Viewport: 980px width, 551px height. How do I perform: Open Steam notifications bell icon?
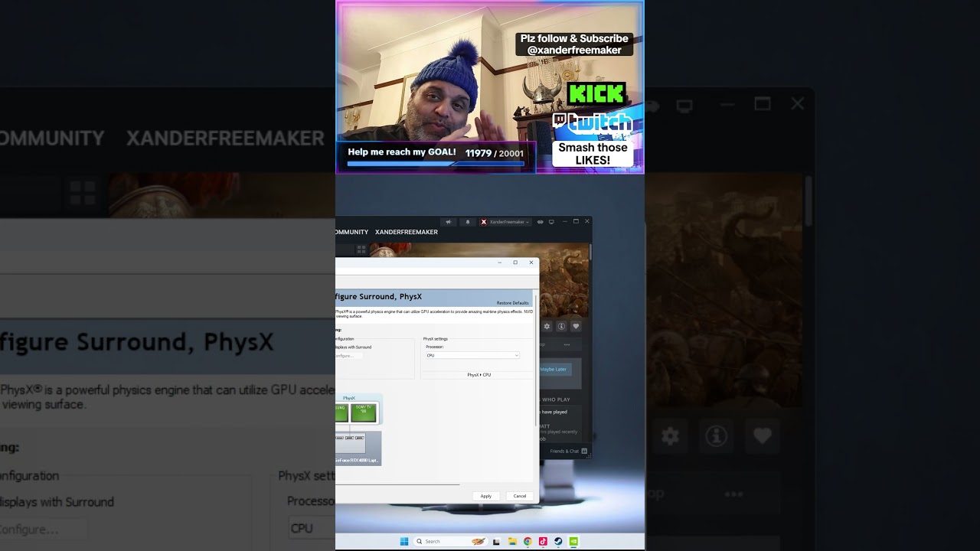[468, 222]
